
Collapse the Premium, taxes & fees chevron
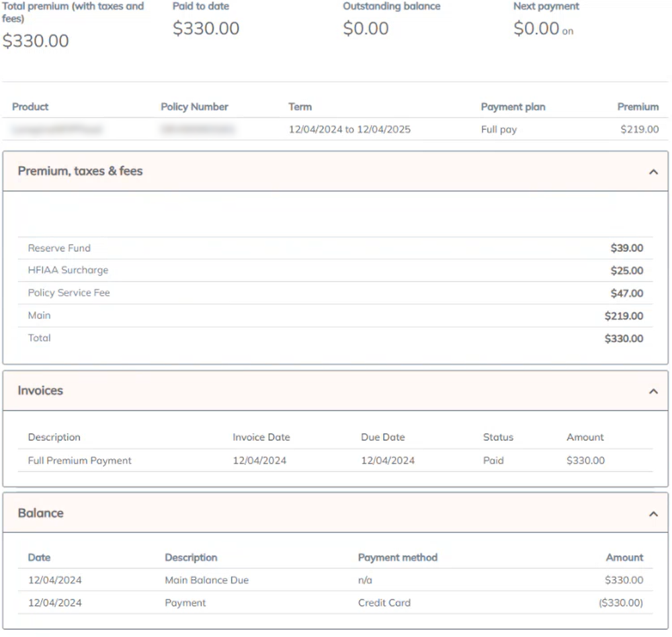pos(653,172)
